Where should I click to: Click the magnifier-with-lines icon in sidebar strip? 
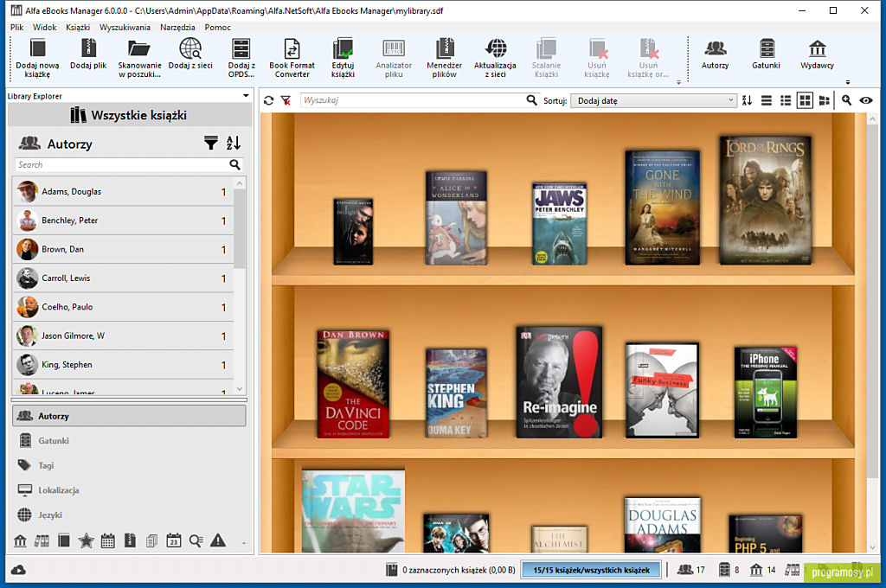point(196,540)
